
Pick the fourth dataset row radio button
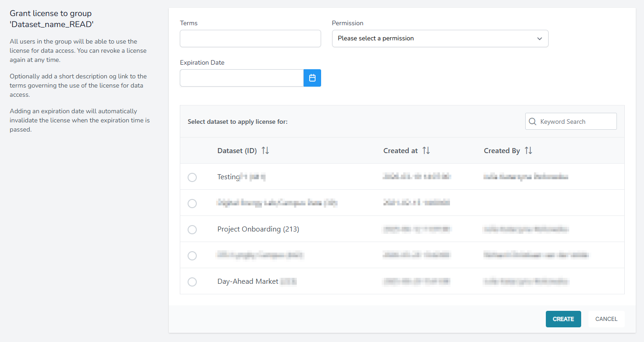[x=192, y=256]
